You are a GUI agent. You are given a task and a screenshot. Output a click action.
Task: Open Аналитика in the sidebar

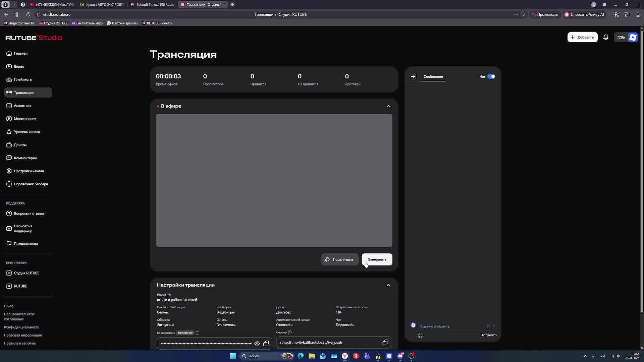[22, 106]
